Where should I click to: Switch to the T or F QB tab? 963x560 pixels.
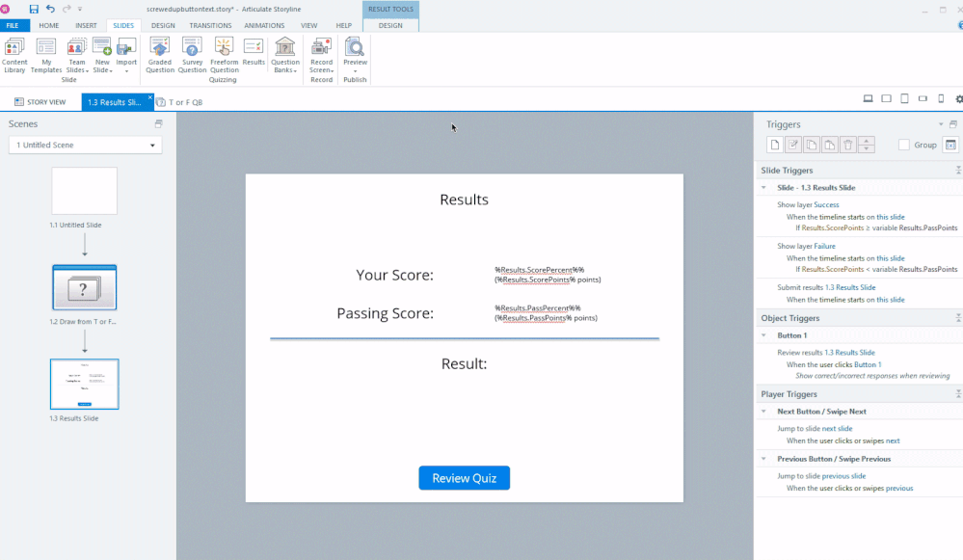(x=179, y=102)
